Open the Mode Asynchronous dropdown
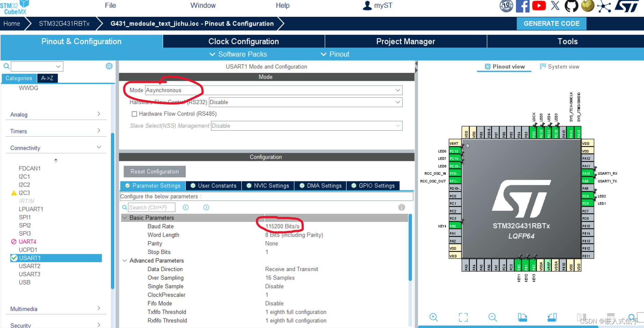This screenshot has height=328, width=644. [x=274, y=90]
